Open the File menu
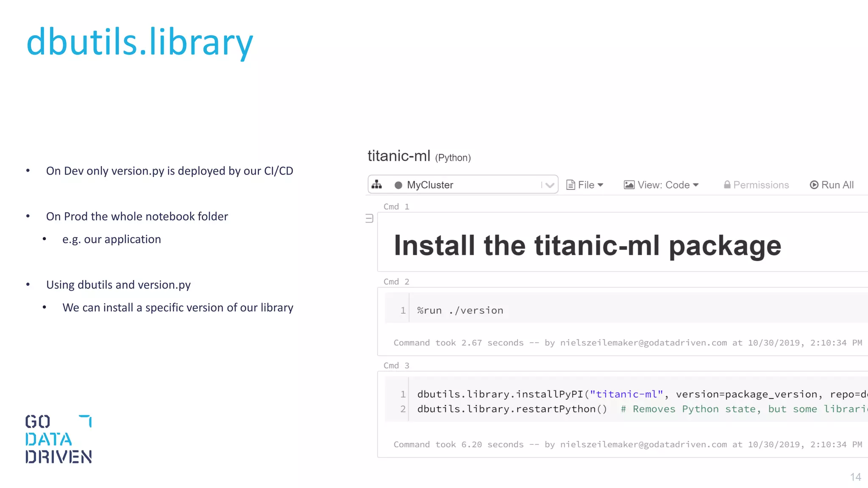This screenshot has height=488, width=868. pos(585,185)
